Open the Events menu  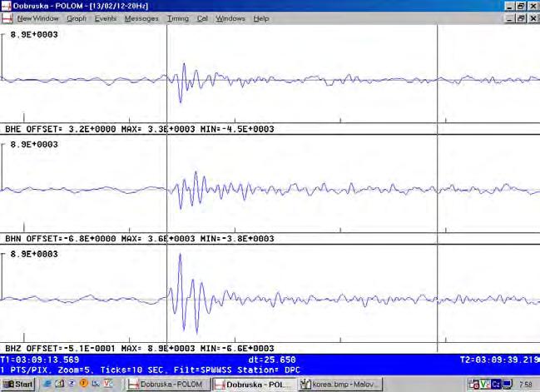click(x=106, y=18)
